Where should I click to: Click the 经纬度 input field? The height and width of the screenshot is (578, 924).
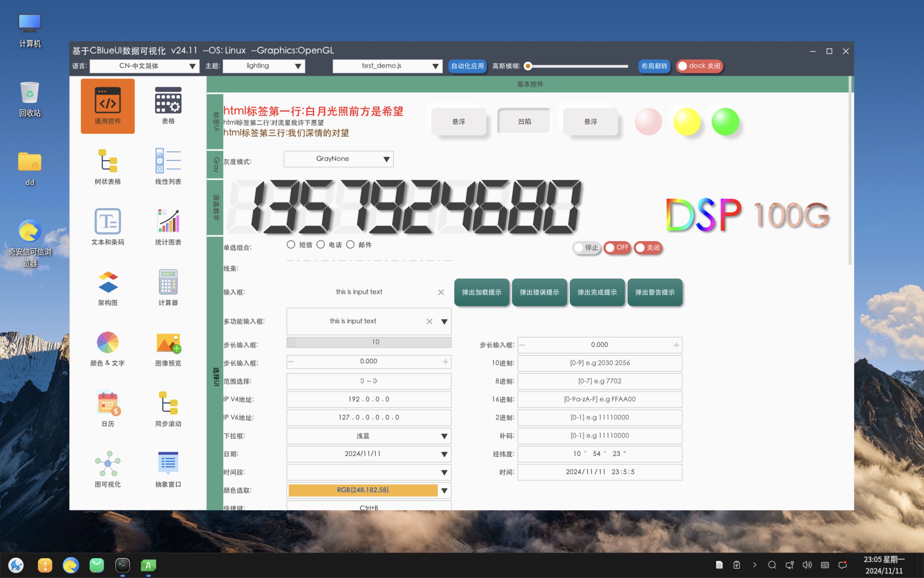click(599, 454)
